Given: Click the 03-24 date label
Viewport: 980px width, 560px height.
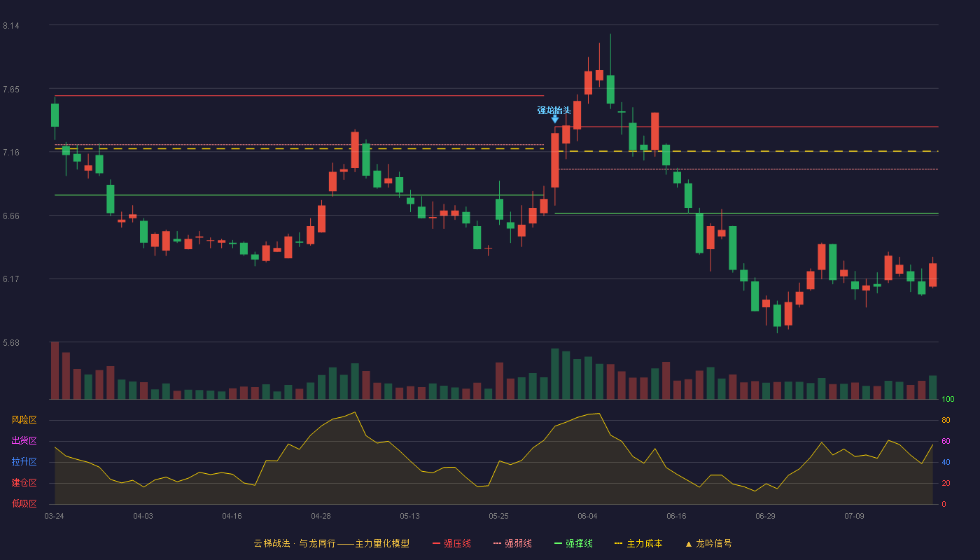Looking at the screenshot, I should point(54,516).
